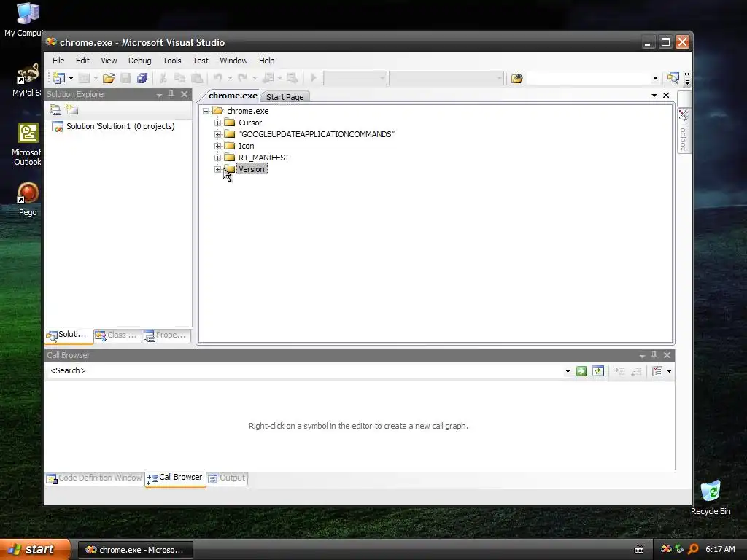
Task: Select the RT_MANIFEST tree item
Action: pyautogui.click(x=263, y=157)
